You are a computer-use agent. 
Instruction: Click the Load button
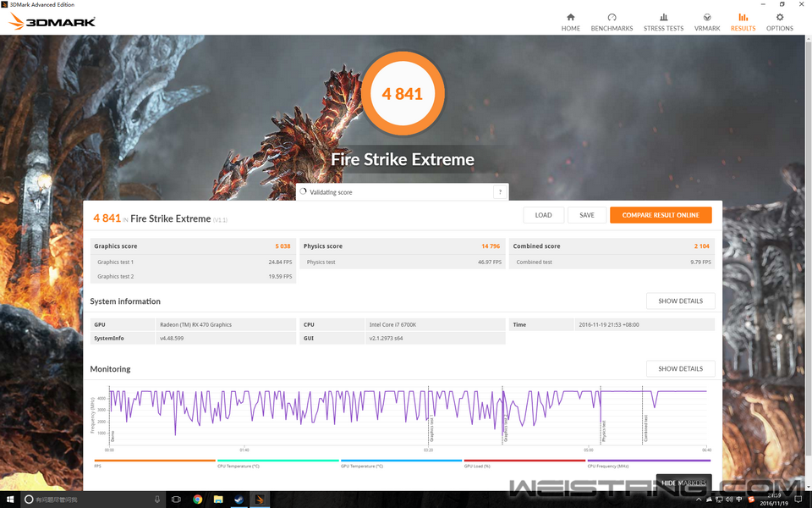tap(543, 215)
